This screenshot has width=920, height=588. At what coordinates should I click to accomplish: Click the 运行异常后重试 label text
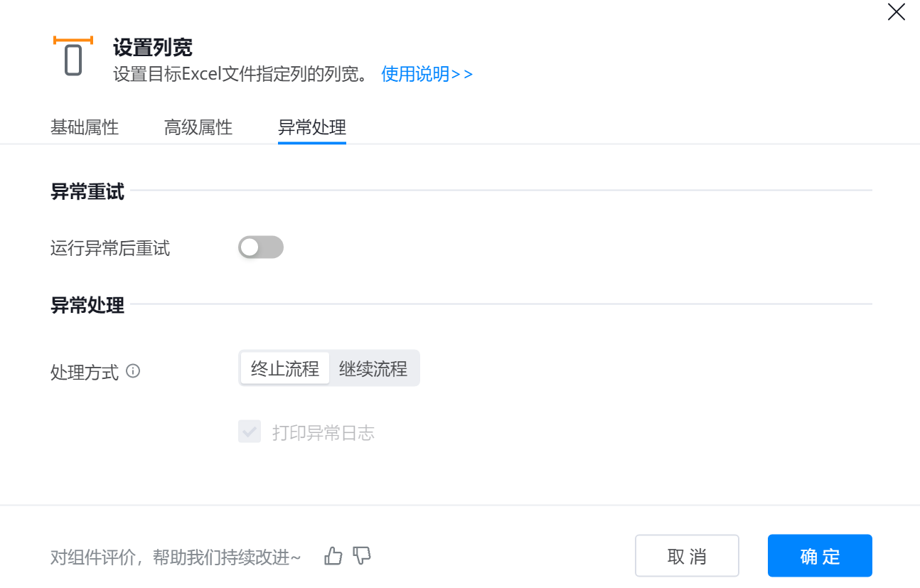point(110,248)
